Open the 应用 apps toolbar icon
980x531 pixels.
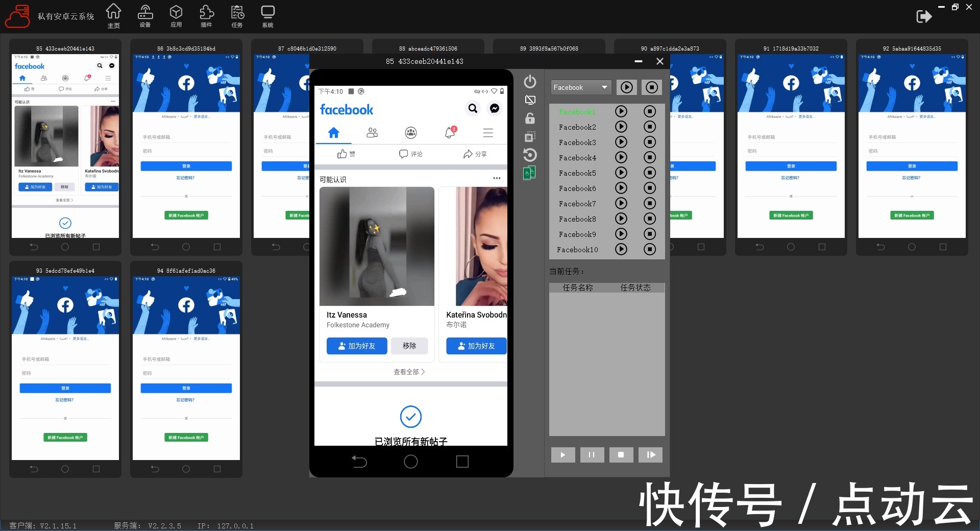[x=176, y=16]
